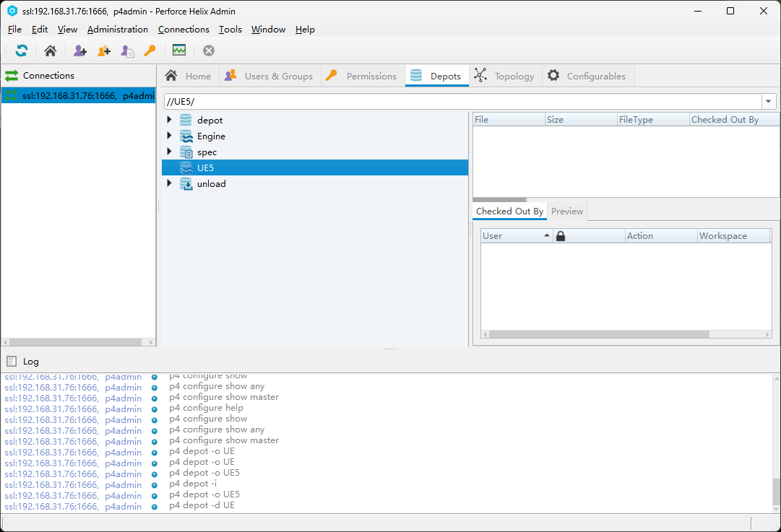Click the Action column header
781x532 pixels.
point(661,236)
